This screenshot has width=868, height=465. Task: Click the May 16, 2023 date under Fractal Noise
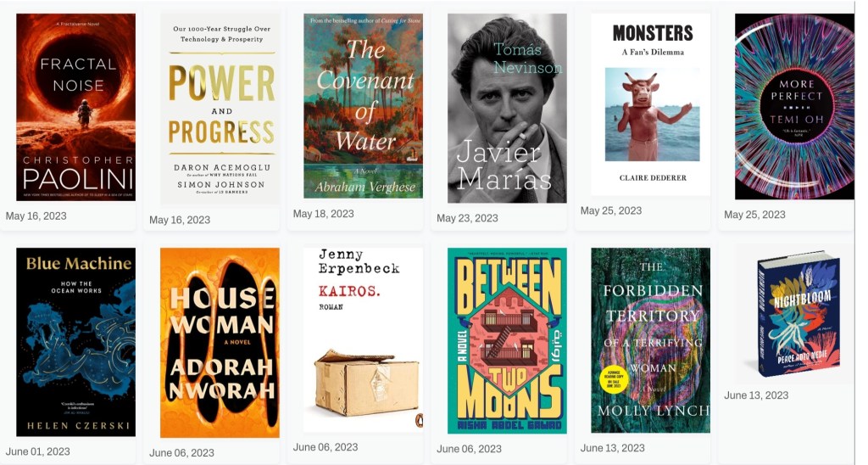pos(36,216)
